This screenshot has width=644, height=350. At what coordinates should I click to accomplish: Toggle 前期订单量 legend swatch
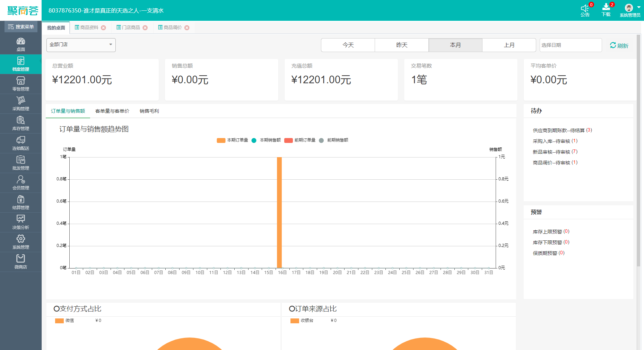click(x=288, y=140)
